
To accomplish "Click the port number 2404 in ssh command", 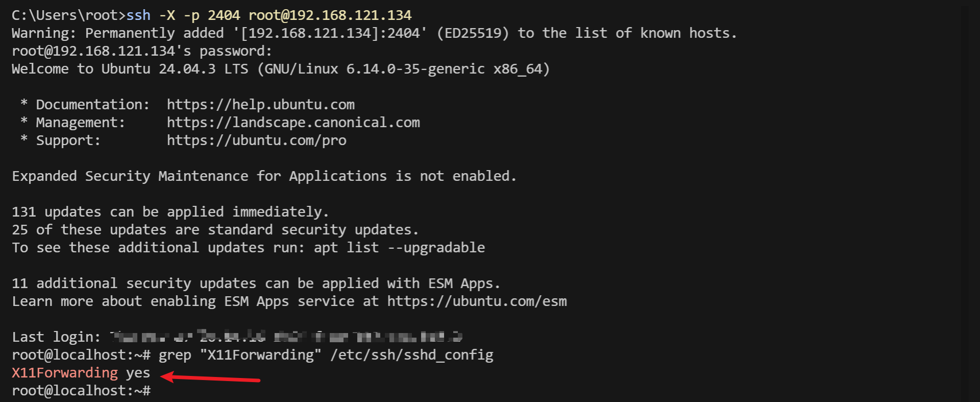I will click(x=224, y=15).
